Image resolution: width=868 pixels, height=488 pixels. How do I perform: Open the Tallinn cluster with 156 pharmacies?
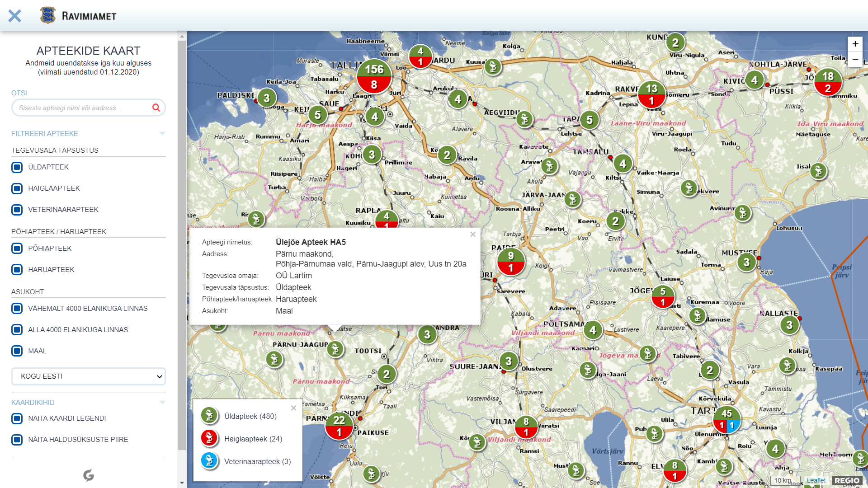tap(374, 76)
